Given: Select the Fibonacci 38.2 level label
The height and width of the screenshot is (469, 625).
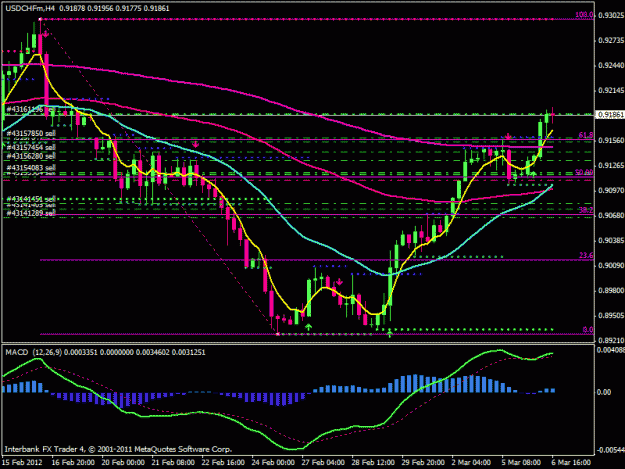Looking at the screenshot, I should click(x=586, y=210).
